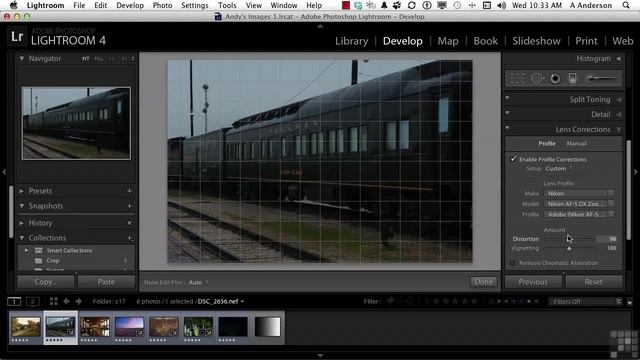The height and width of the screenshot is (360, 640).
Task: Hide the left panel group arrow
Action: 4,172
